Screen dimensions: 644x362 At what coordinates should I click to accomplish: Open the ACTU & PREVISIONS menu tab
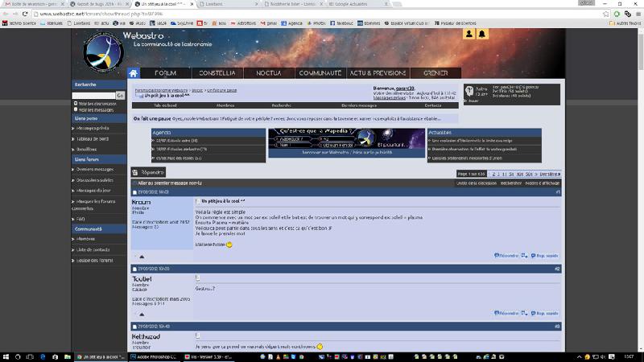(378, 73)
